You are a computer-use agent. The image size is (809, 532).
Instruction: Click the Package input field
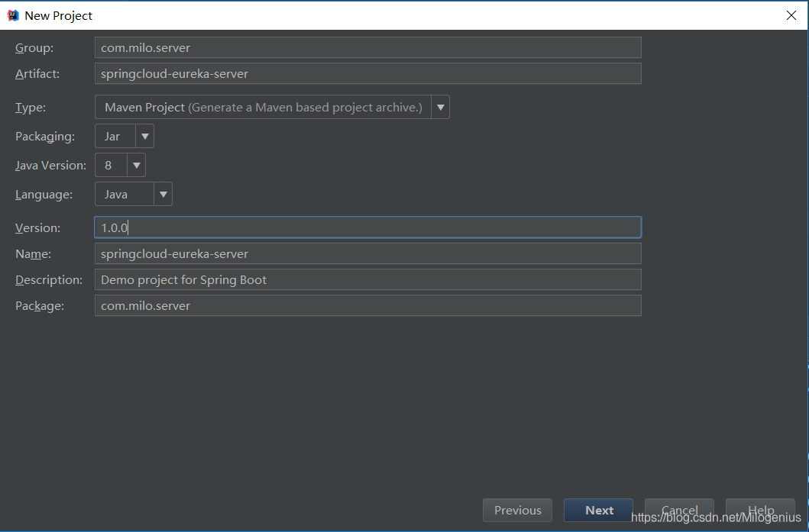pos(368,305)
